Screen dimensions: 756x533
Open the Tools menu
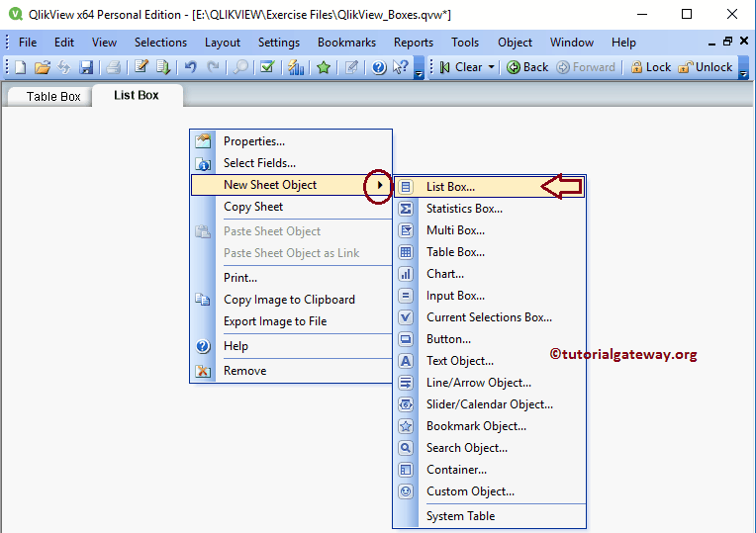click(x=465, y=43)
